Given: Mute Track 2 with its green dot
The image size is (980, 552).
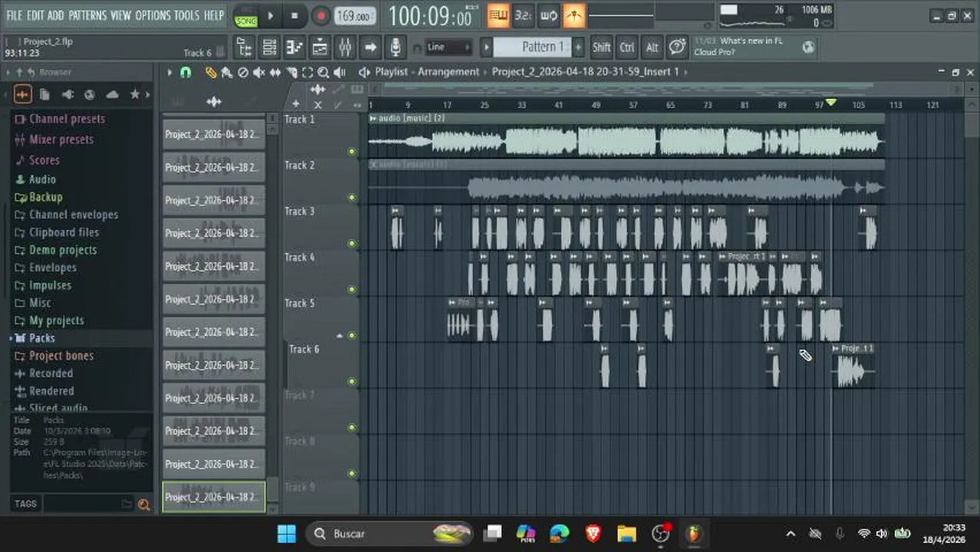Looking at the screenshot, I should pos(352,198).
